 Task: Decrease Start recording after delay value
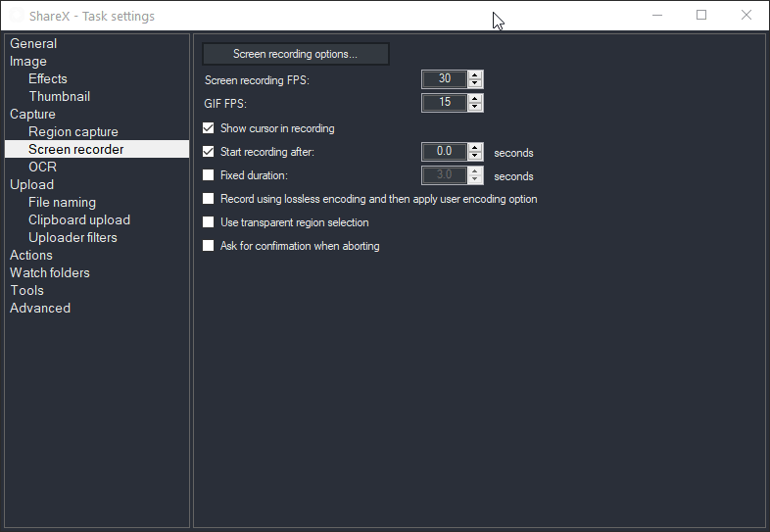pos(475,156)
